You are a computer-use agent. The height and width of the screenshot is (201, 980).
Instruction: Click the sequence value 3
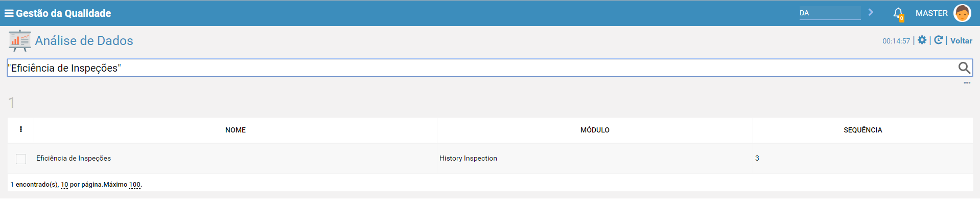pos(757,159)
